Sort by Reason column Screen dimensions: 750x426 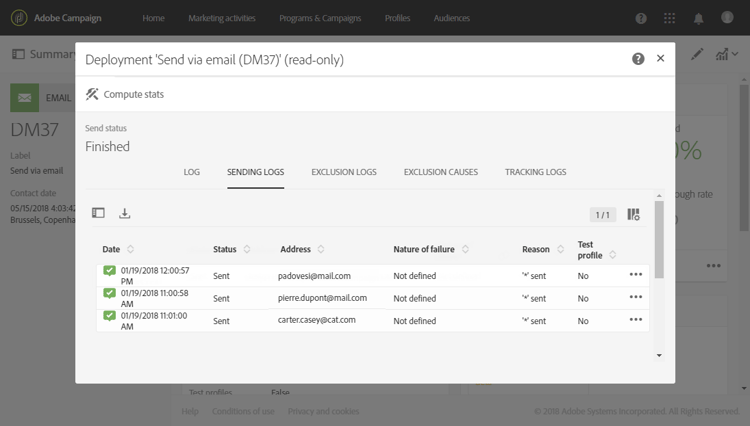[x=560, y=249]
